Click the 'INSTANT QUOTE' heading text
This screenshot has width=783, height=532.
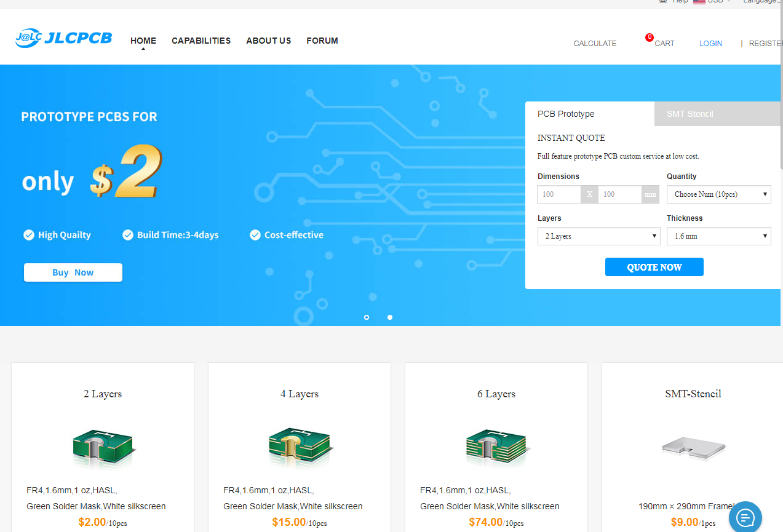571,138
